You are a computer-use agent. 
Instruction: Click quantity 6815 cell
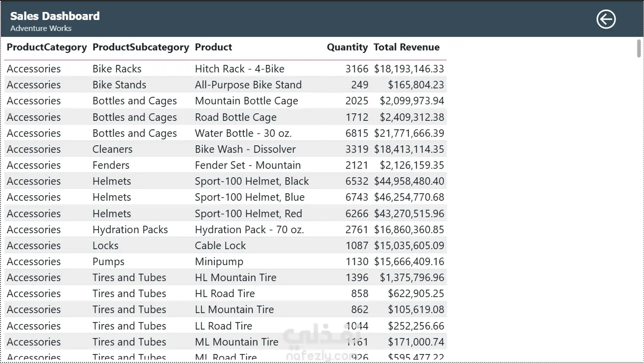click(357, 133)
